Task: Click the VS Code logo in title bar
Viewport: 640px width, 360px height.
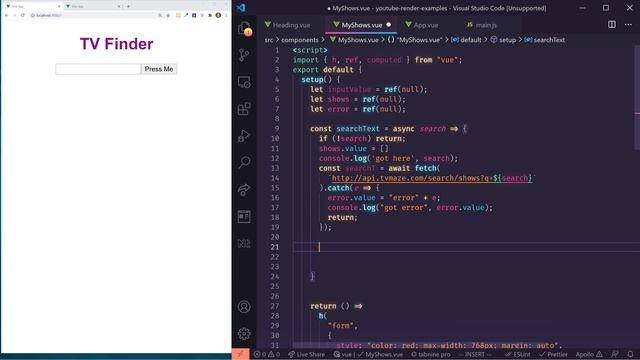Action: tap(241, 8)
